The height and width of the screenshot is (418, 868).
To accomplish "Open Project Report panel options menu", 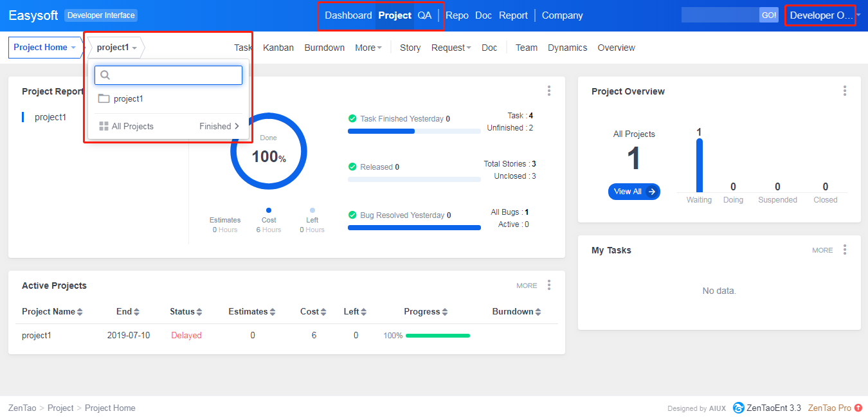I will (x=548, y=91).
